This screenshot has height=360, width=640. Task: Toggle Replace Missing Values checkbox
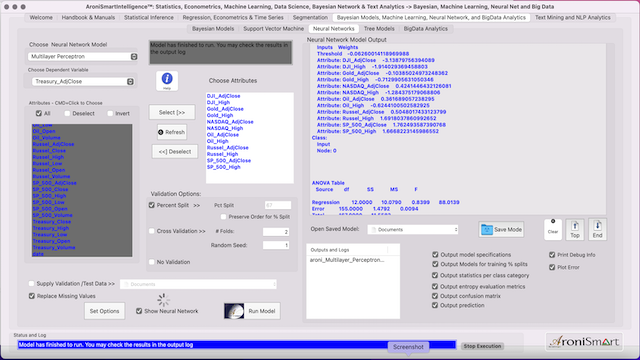(31, 296)
